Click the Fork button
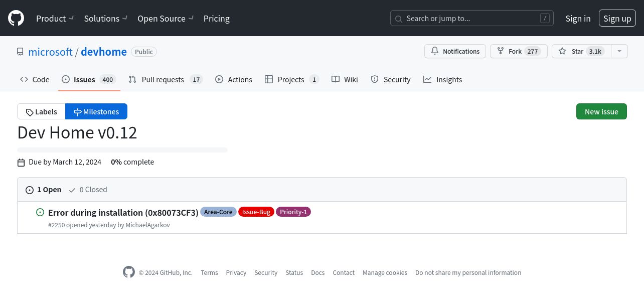The width and height of the screenshot is (644, 299). point(519,51)
